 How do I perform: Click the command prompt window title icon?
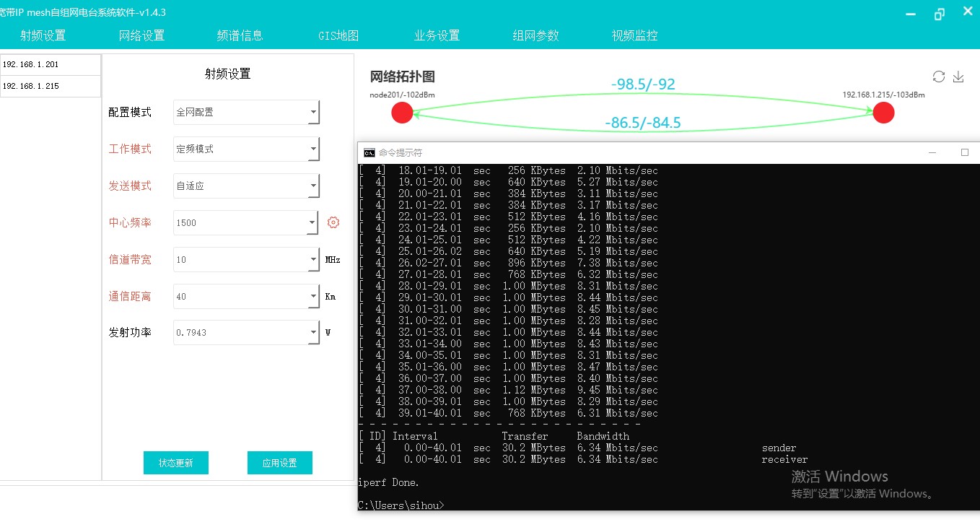click(369, 152)
